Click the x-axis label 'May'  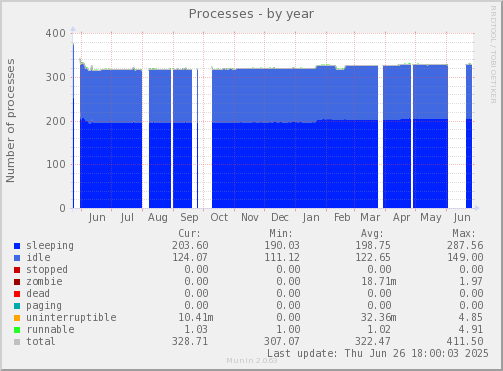431,218
